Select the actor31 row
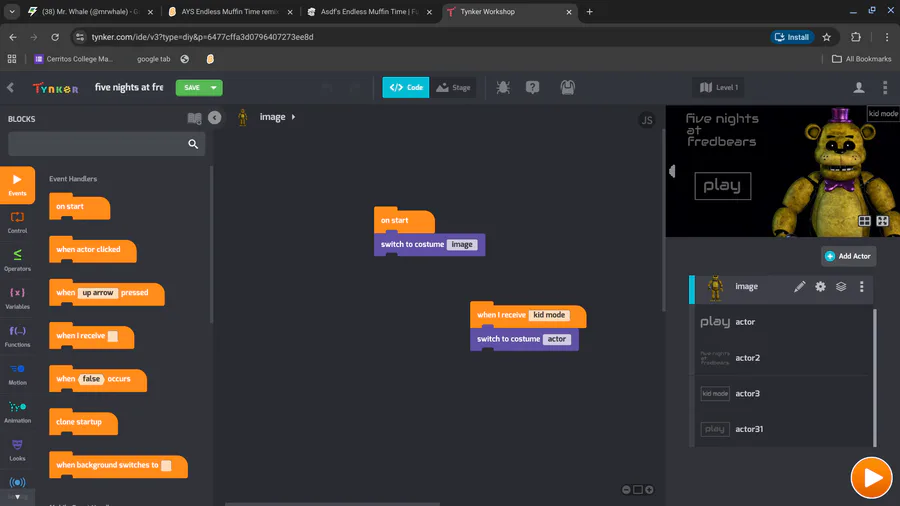900x506 pixels. point(783,429)
